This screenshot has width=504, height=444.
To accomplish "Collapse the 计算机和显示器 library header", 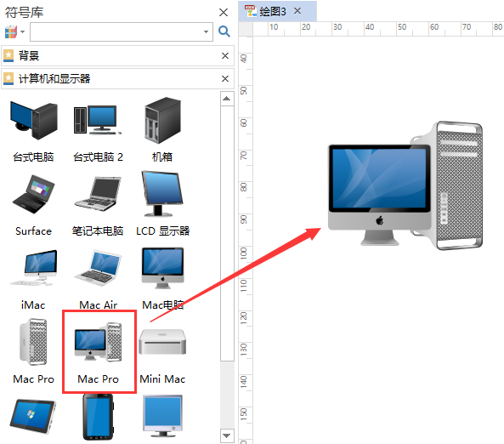I will pyautogui.click(x=117, y=78).
